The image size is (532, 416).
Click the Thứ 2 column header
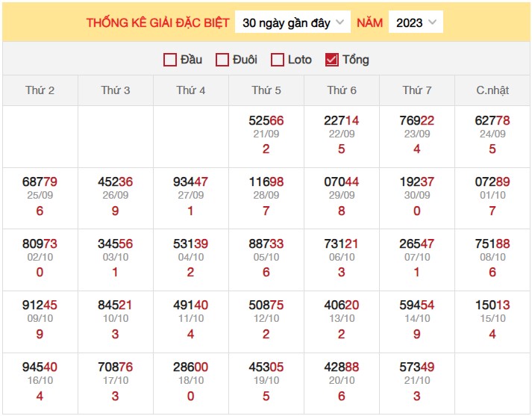tap(40, 90)
